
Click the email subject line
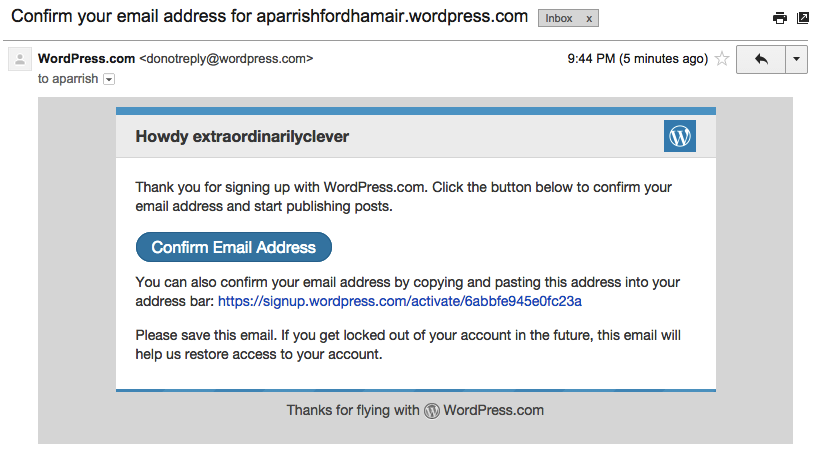coord(269,16)
